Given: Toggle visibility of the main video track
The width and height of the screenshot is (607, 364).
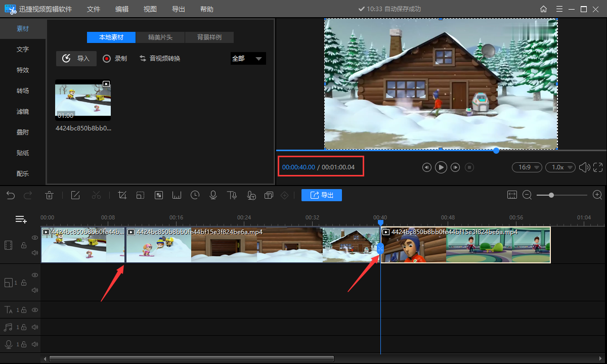Looking at the screenshot, I should click(35, 238).
